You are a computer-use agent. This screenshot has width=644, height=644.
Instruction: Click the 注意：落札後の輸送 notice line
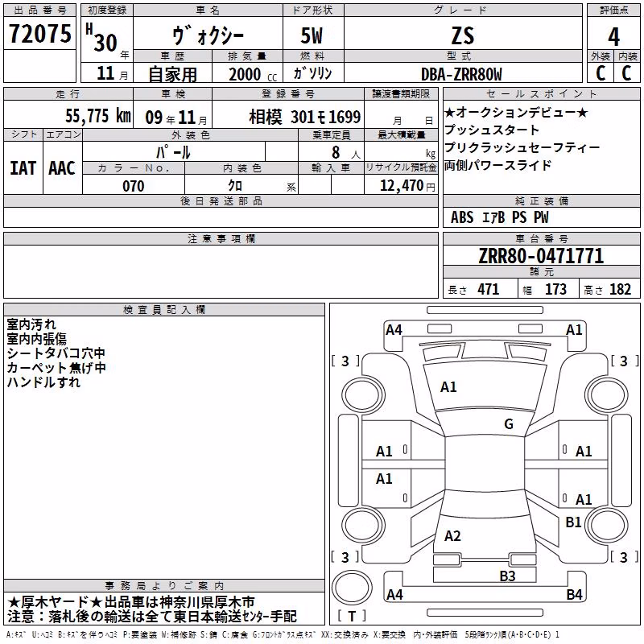click(x=151, y=616)
